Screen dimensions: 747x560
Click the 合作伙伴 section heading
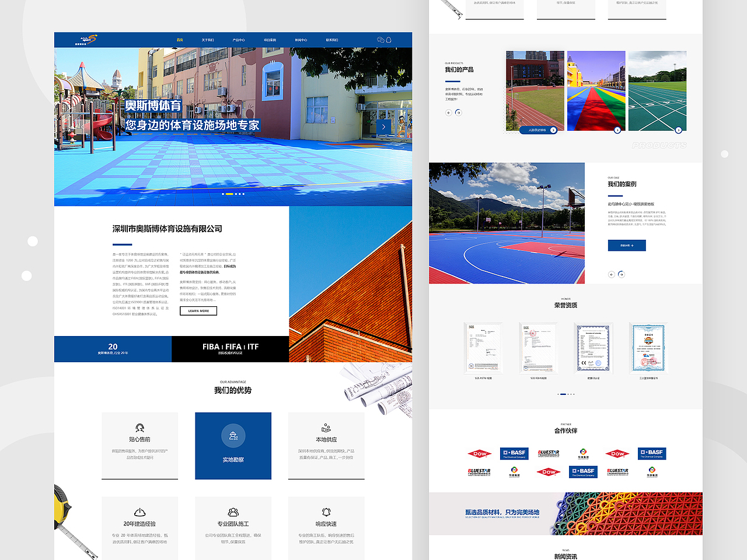pyautogui.click(x=566, y=430)
